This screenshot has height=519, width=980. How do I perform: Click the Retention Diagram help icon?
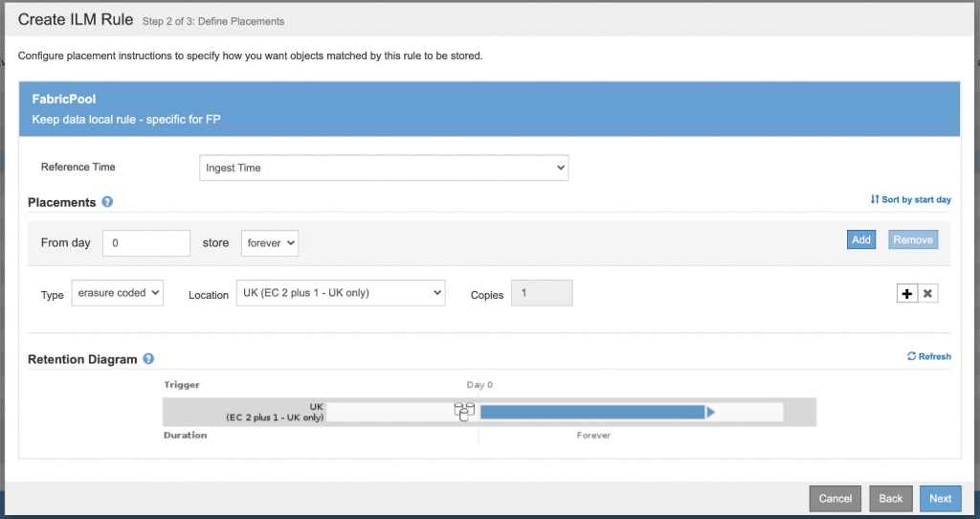[148, 359]
